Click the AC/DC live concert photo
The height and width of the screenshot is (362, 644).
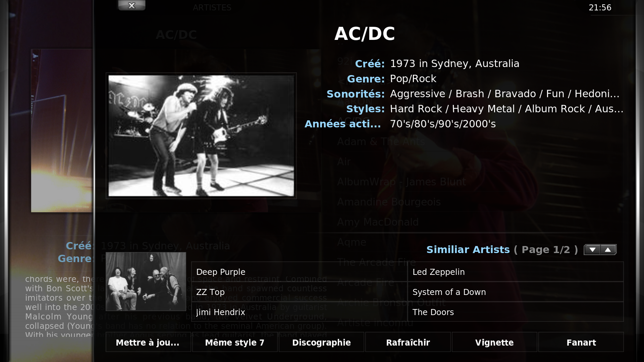point(201,136)
